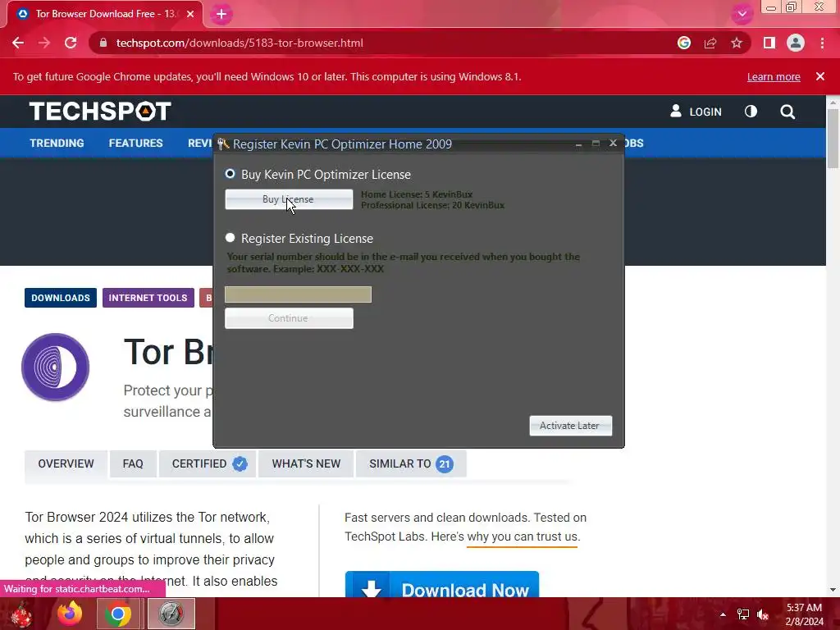Open the Start orb on taskbar
The width and height of the screenshot is (840, 630).
pos(21,614)
